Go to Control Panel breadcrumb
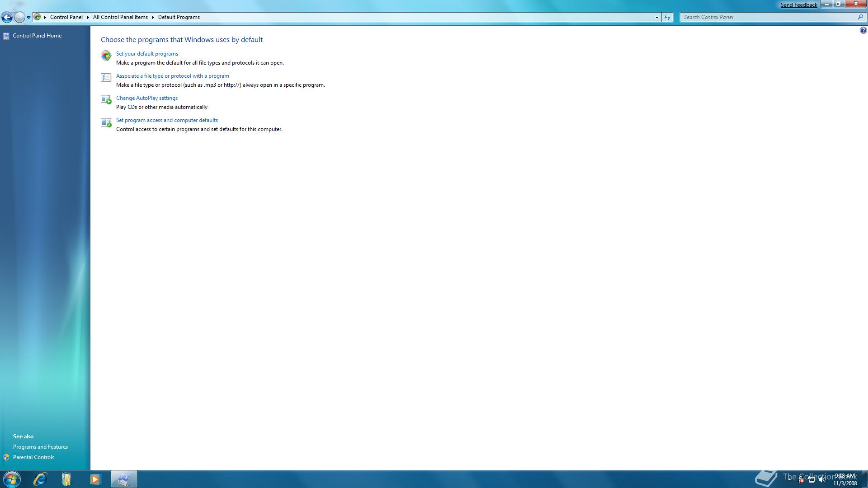Viewport: 868px width, 488px height. coord(66,17)
